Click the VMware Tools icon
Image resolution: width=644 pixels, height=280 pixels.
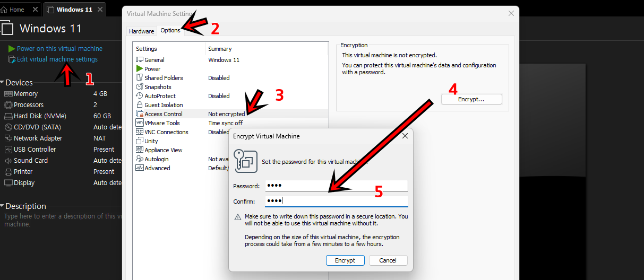(140, 123)
